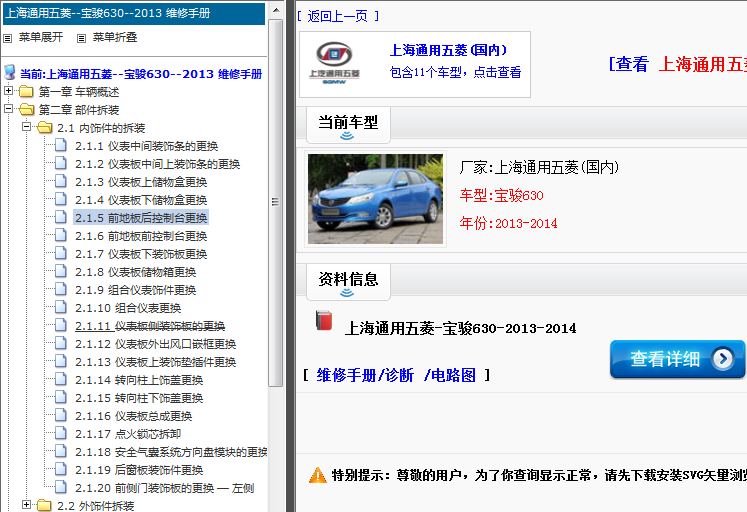The width and height of the screenshot is (747, 512).
Task: Click the page icon of 2.1.8 仪表板储物箱更换
Action: point(61,271)
